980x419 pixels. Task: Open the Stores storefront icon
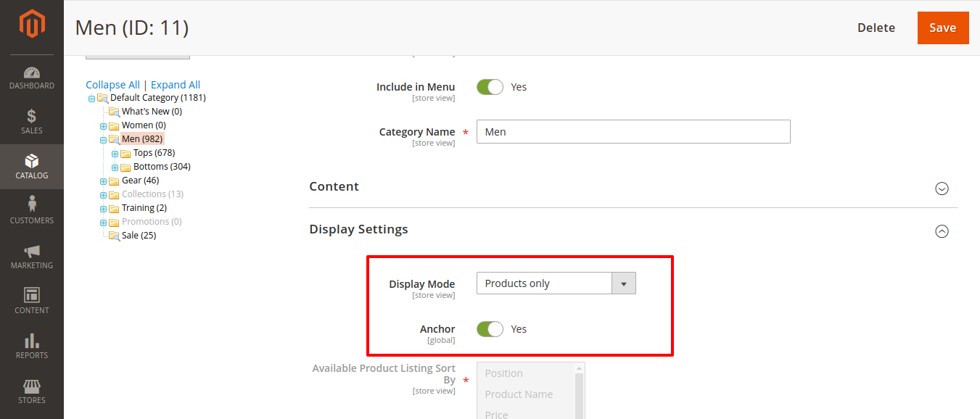coord(32,386)
